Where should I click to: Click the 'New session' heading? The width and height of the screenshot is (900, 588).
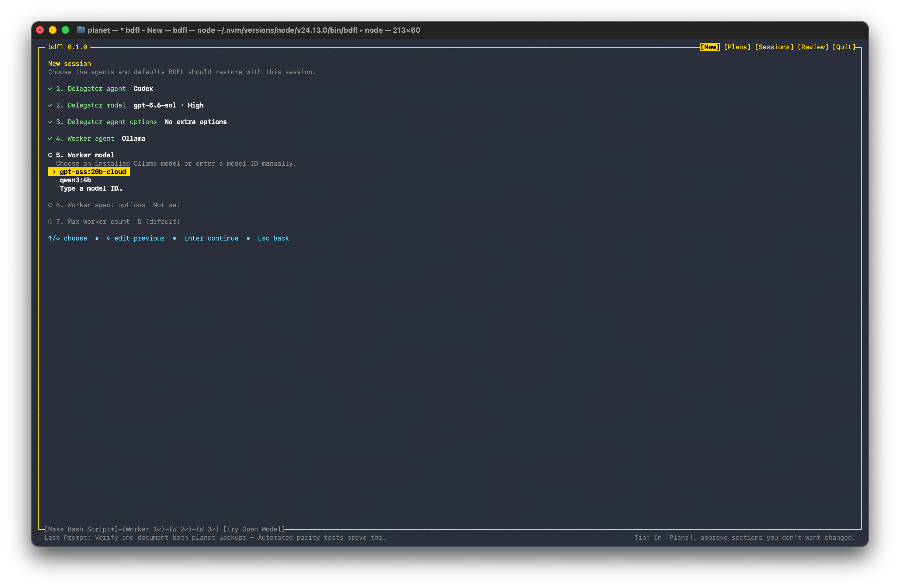[x=70, y=63]
